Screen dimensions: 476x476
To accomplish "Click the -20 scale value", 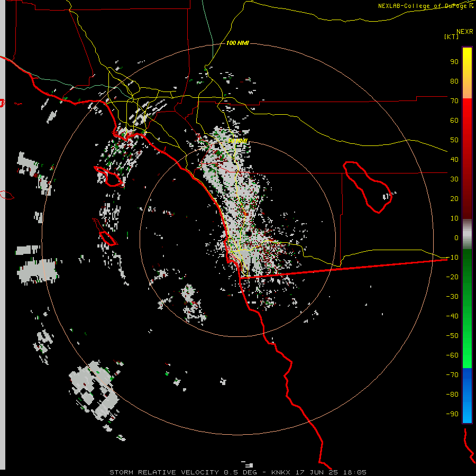I will [x=452, y=277].
